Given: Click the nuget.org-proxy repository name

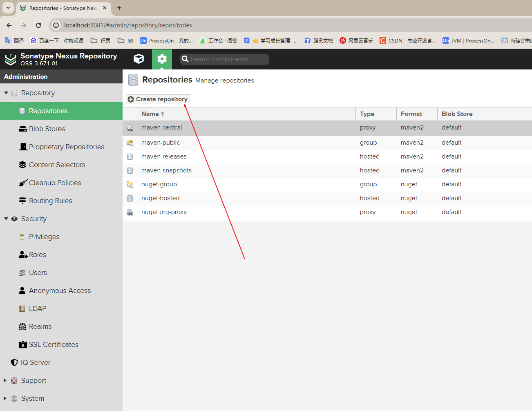Looking at the screenshot, I should pos(164,212).
